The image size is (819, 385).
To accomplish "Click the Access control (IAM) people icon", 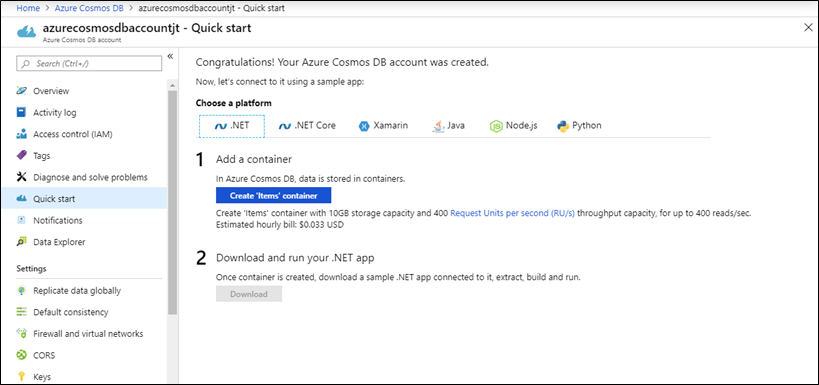I will tap(21, 134).
